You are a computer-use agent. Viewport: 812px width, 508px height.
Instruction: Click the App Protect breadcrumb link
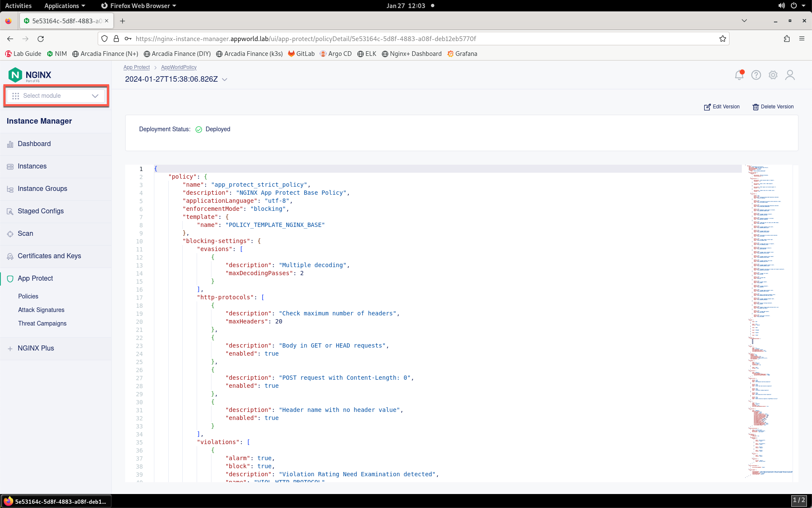pyautogui.click(x=137, y=67)
